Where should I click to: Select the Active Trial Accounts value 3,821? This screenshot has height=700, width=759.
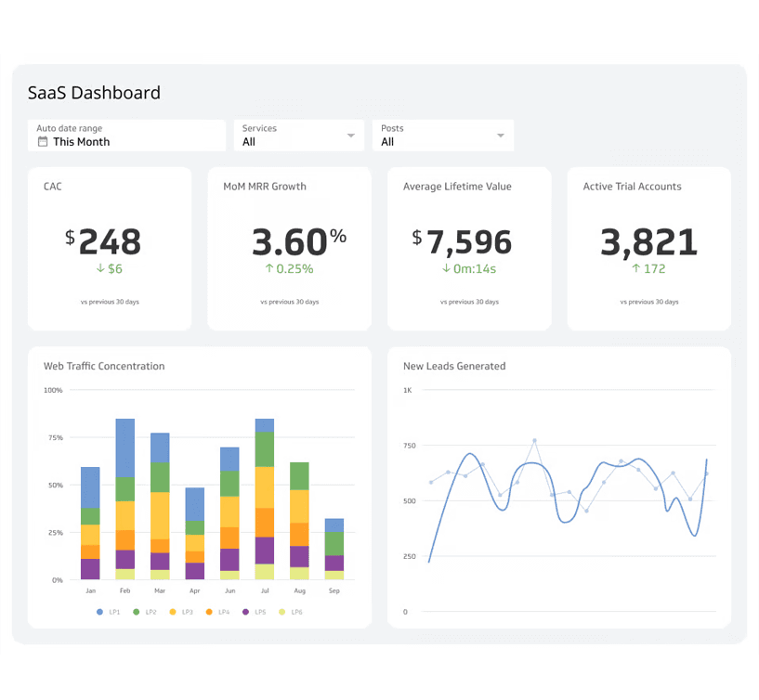point(648,242)
